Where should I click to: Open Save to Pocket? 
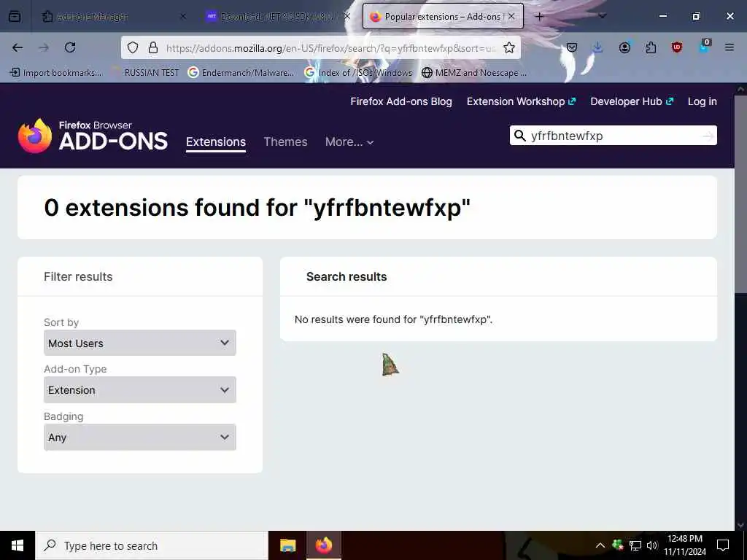pos(572,47)
